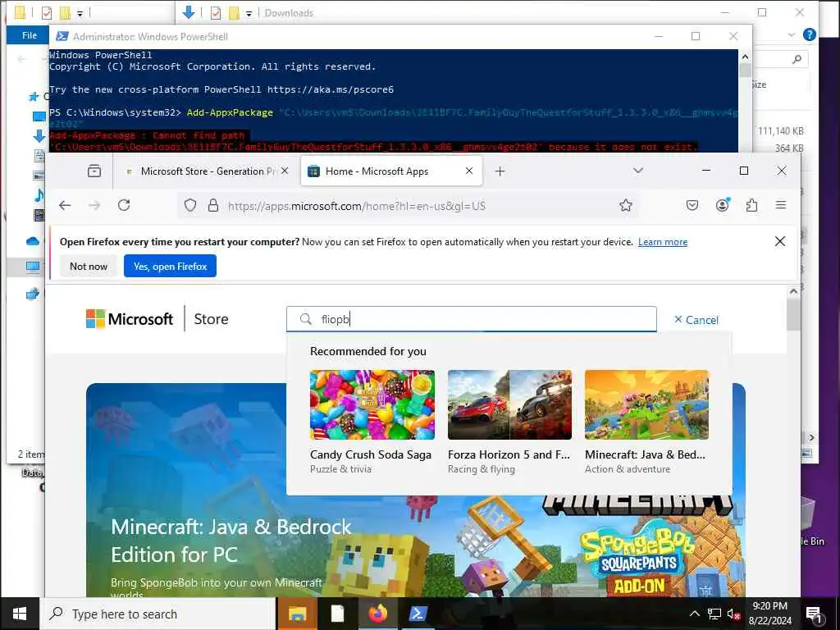This screenshot has width=840, height=630.
Task: Dismiss the Open Firefox notification bar
Action: tap(780, 242)
